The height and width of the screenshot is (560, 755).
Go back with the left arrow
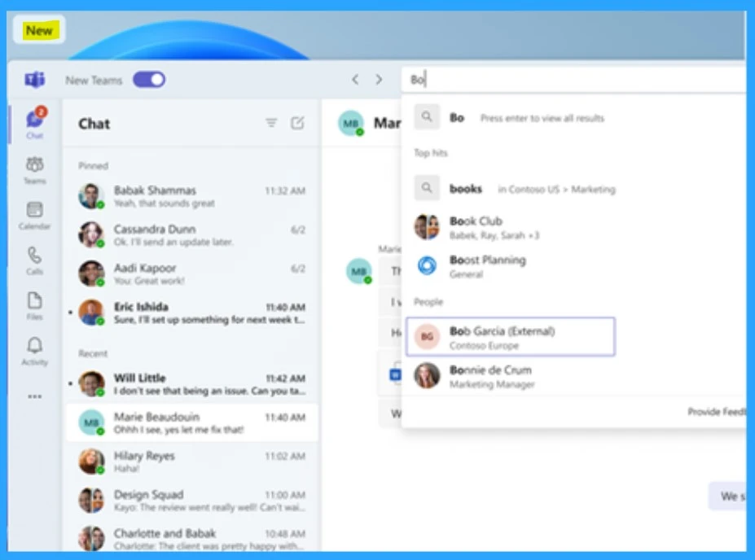click(x=355, y=80)
